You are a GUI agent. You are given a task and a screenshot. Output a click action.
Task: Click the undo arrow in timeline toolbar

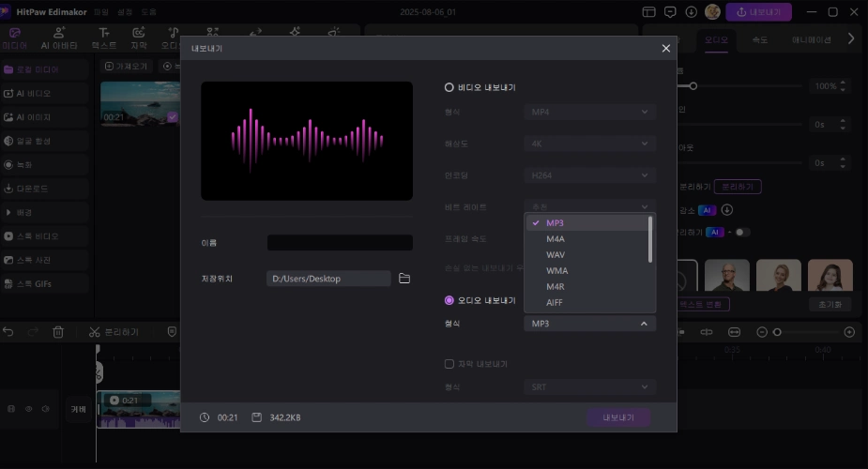(x=8, y=332)
